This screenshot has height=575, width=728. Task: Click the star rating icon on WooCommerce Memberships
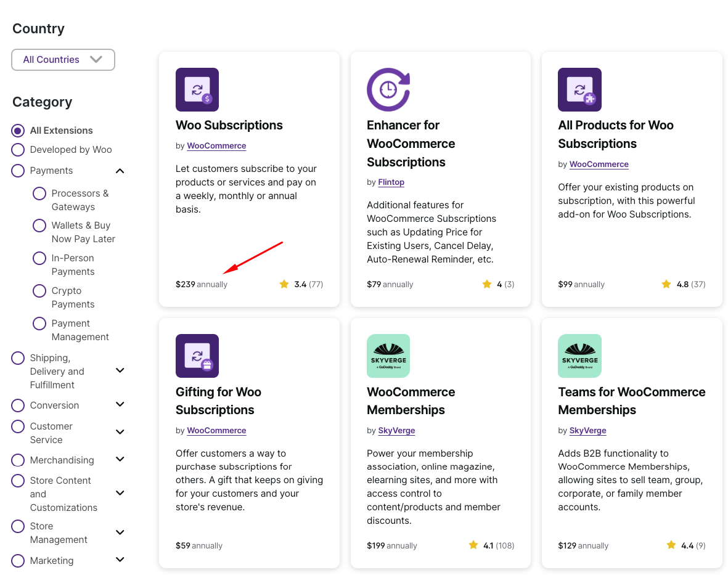pyautogui.click(x=473, y=545)
